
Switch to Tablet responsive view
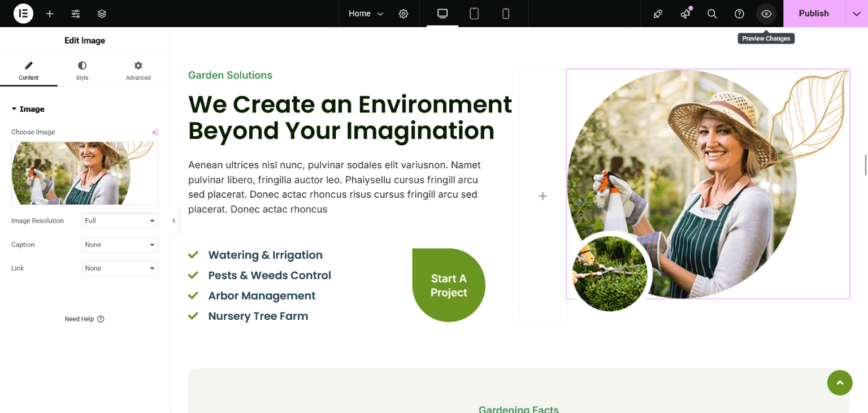[474, 14]
